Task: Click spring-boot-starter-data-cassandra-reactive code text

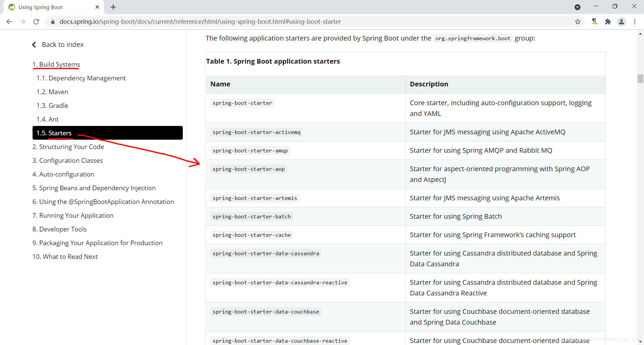Action: coord(280,282)
